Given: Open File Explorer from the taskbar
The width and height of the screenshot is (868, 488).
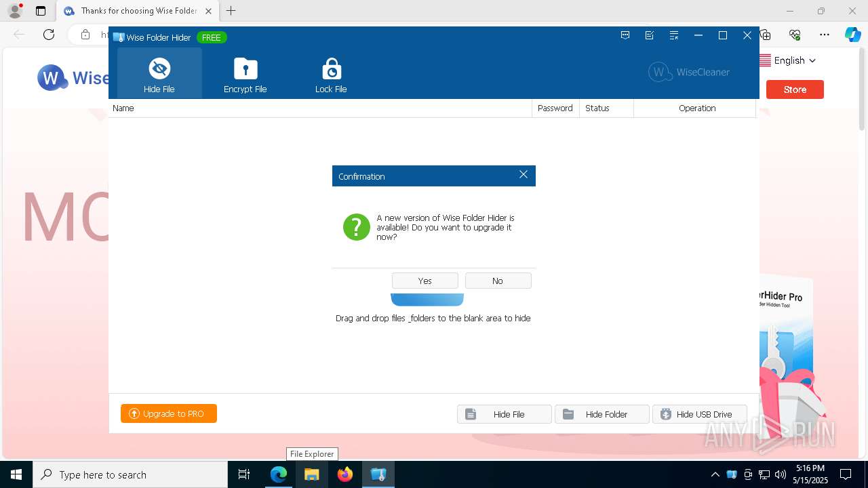Looking at the screenshot, I should (311, 474).
